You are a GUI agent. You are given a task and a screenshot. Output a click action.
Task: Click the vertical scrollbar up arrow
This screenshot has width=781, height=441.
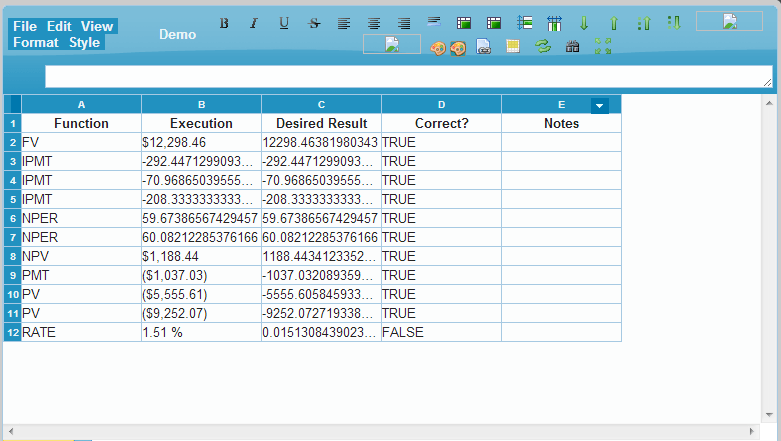[x=769, y=103]
